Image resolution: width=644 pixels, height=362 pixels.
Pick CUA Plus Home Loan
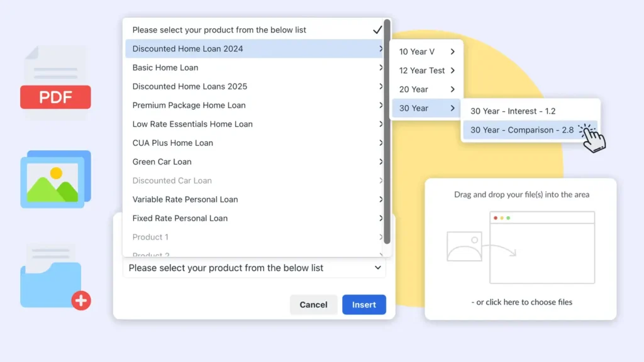(254, 143)
